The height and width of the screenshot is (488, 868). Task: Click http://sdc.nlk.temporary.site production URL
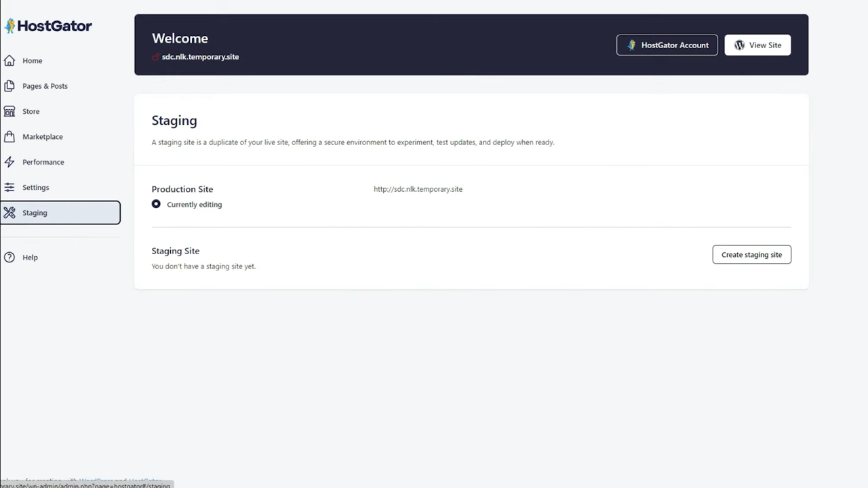click(418, 189)
